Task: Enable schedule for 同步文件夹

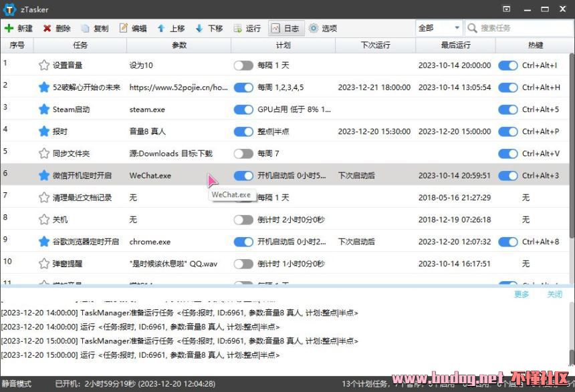Action: pos(243,154)
